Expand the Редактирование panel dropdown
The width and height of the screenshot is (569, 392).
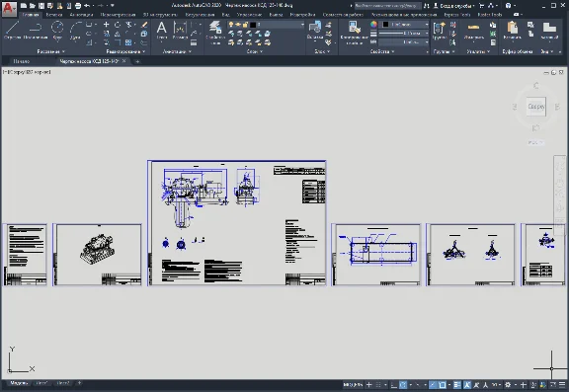point(125,51)
